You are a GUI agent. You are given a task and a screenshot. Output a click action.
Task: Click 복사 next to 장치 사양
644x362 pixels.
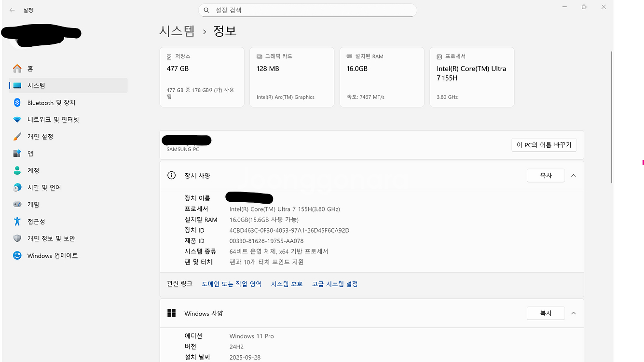point(546,175)
